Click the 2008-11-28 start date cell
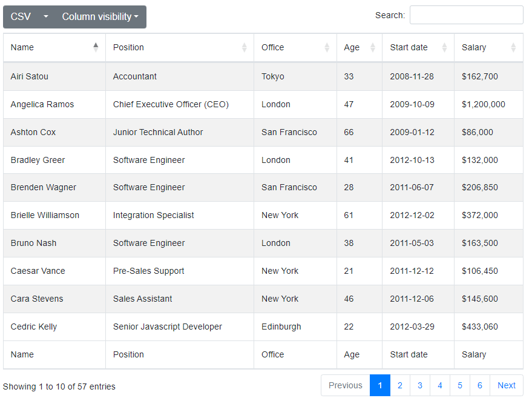This screenshot has height=398, width=532. point(418,76)
